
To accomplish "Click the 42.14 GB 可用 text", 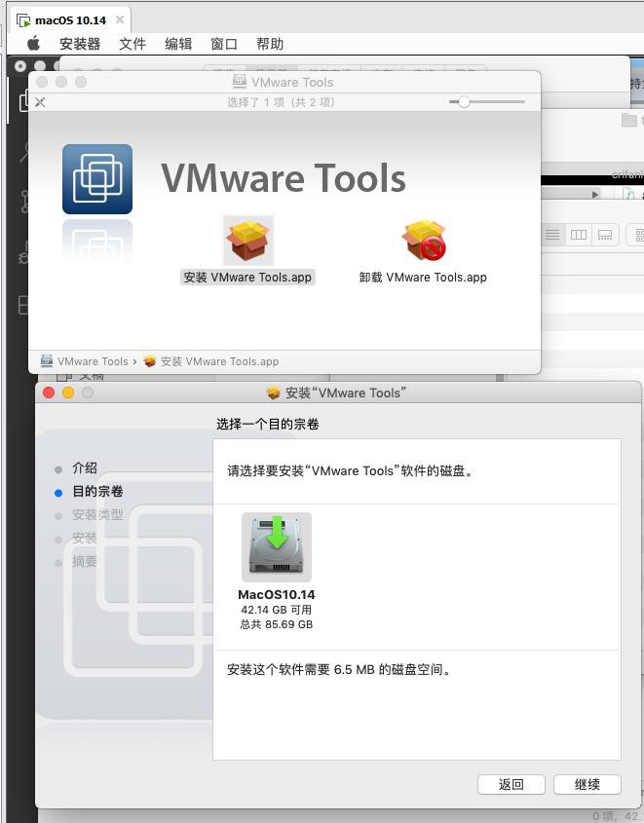I will pos(277,610).
